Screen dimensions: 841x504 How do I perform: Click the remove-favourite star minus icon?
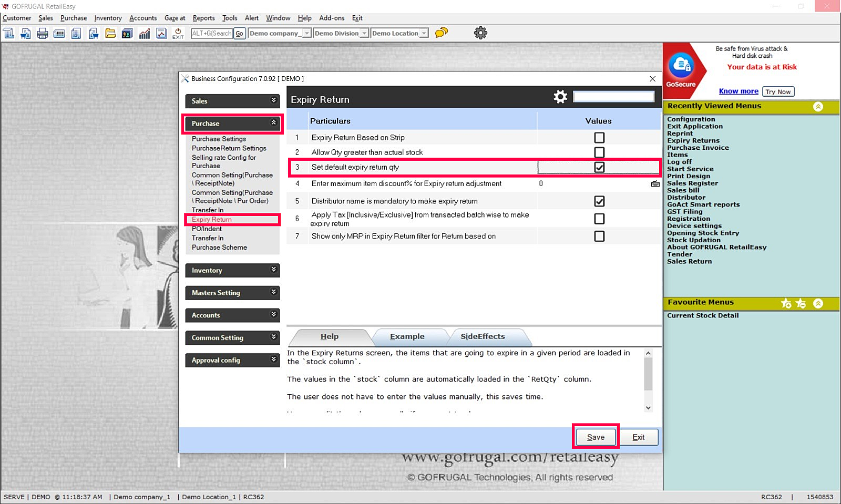(801, 303)
